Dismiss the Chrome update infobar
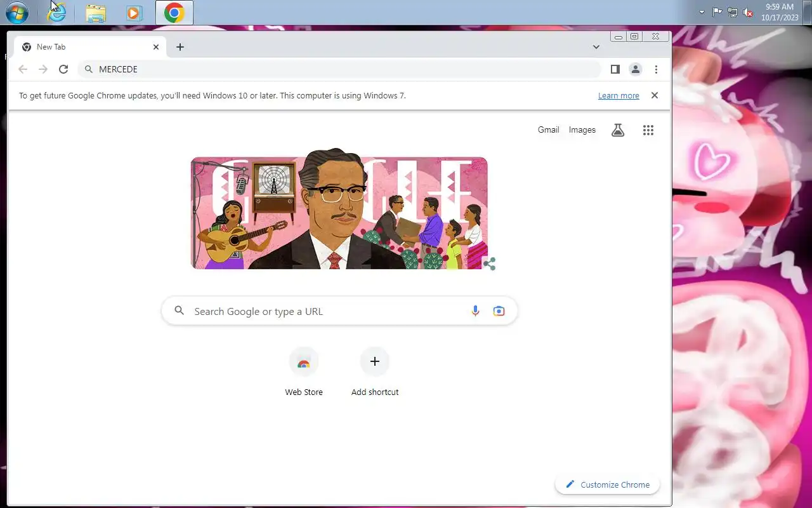This screenshot has width=812, height=508. click(655, 95)
